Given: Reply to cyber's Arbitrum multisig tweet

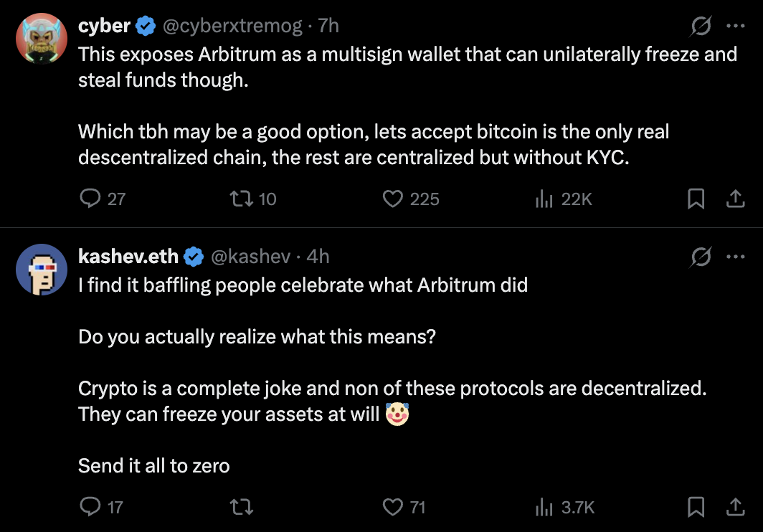Looking at the screenshot, I should pos(90,199).
